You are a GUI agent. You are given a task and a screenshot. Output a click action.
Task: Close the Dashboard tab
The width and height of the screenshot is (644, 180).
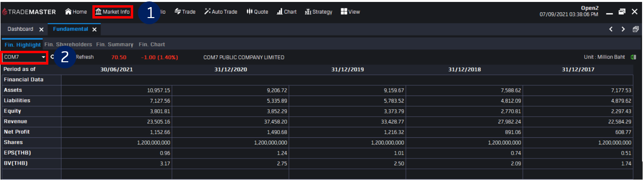41,29
